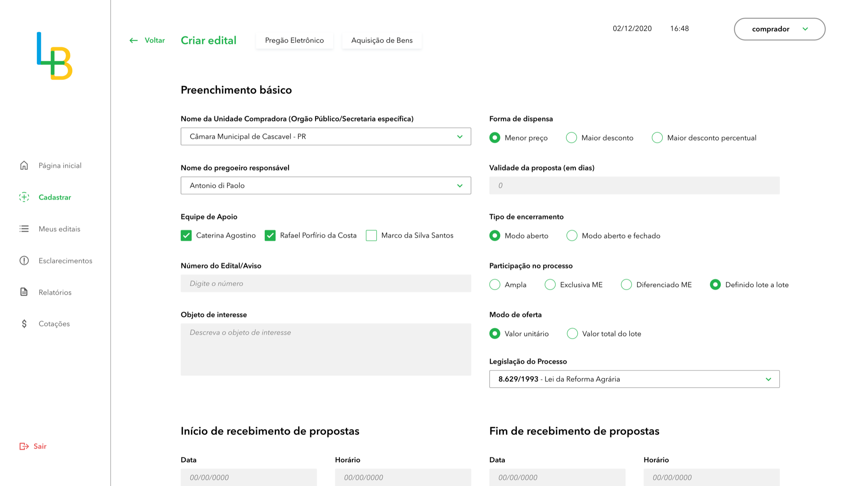Open the comprador user dropdown
The width and height of the screenshot is (868, 486).
click(x=779, y=29)
